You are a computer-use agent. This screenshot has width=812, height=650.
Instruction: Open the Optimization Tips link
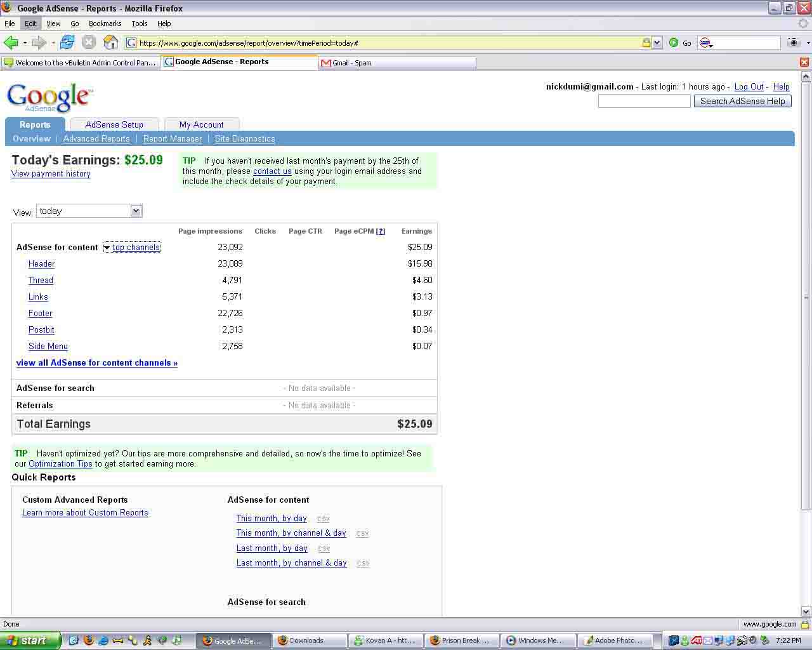point(60,464)
